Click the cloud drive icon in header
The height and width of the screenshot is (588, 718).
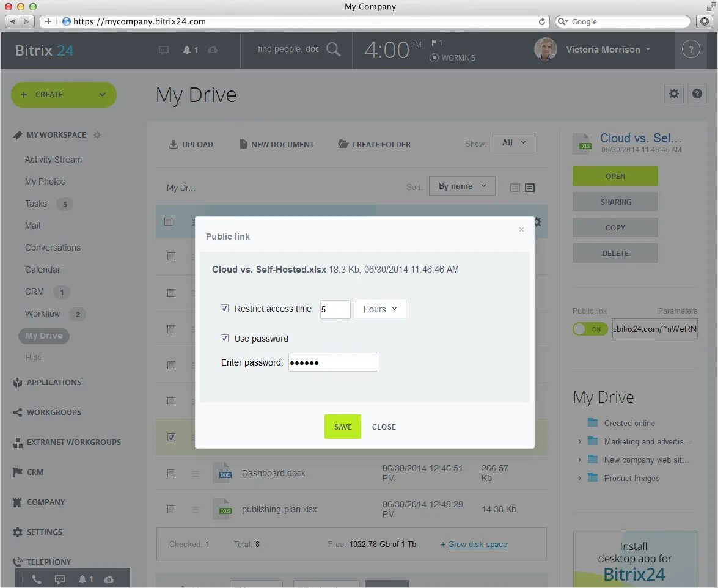click(213, 50)
